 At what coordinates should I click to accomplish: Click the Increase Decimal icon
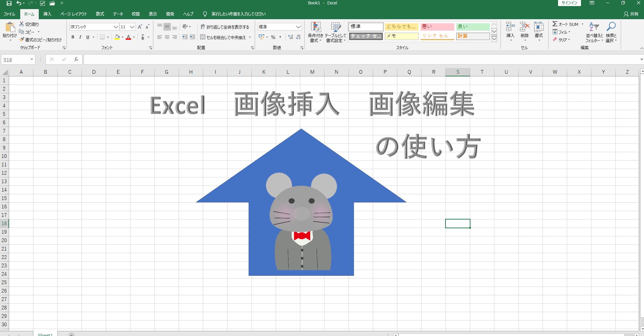291,37
